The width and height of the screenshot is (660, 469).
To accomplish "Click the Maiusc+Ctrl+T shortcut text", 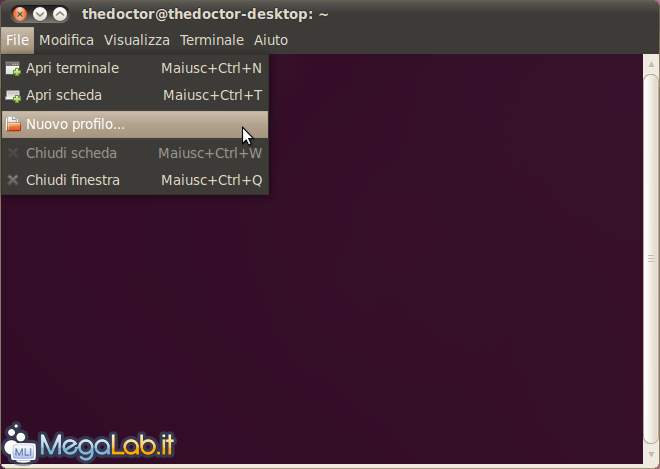I will coord(213,96).
